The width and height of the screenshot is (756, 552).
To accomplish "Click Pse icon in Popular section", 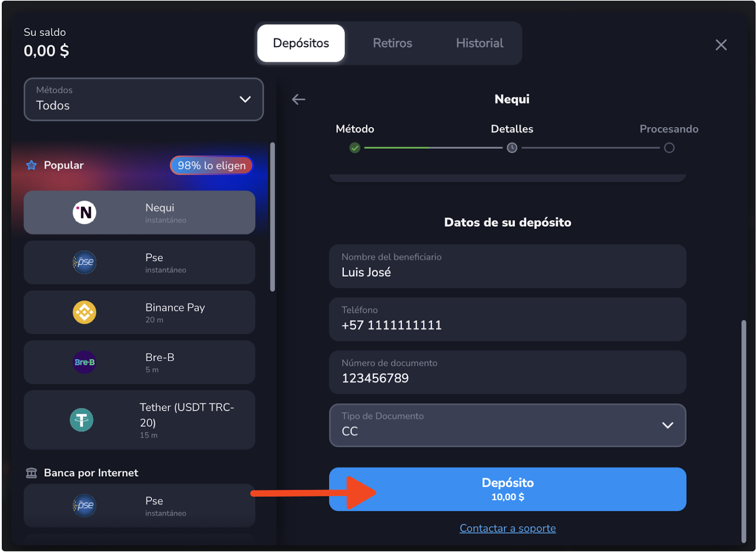I will coord(85,263).
